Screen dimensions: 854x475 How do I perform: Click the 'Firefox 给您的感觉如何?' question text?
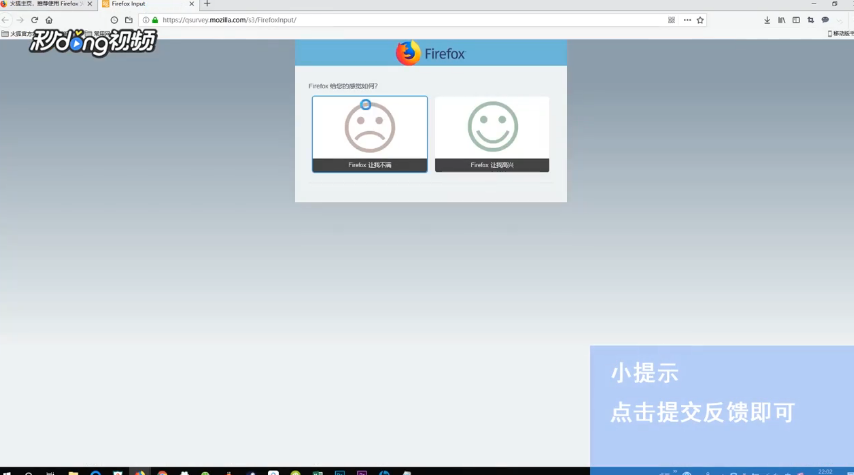[343, 86]
